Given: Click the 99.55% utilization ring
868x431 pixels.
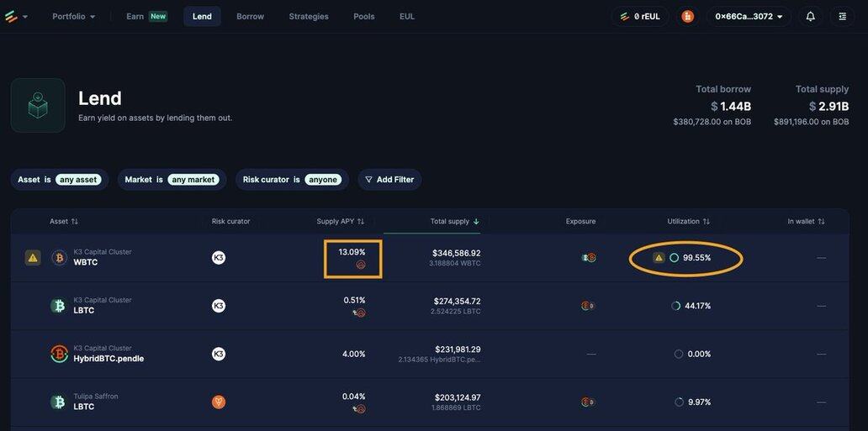Looking at the screenshot, I should pyautogui.click(x=675, y=258).
